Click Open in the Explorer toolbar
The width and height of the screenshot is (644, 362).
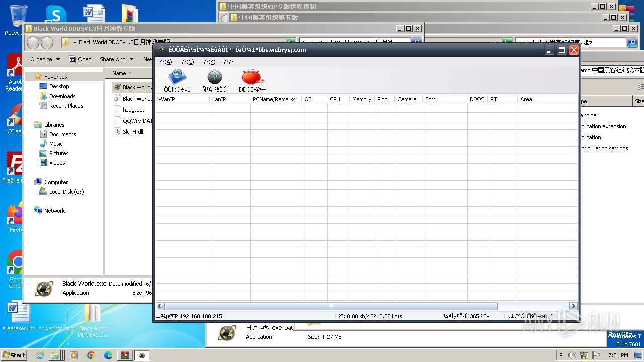pos(80,59)
